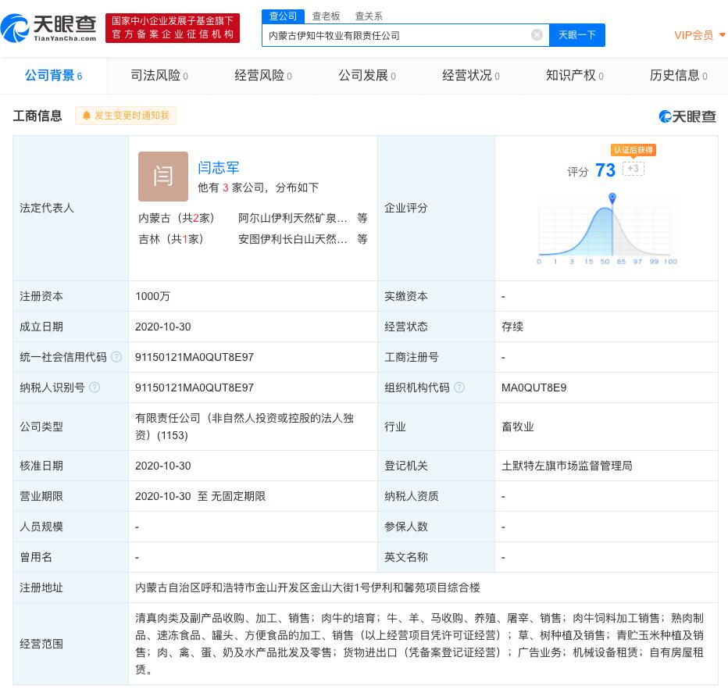728x700 pixels.
Task: Open help icon next to 统一社会信用代码
Action: tap(116, 357)
